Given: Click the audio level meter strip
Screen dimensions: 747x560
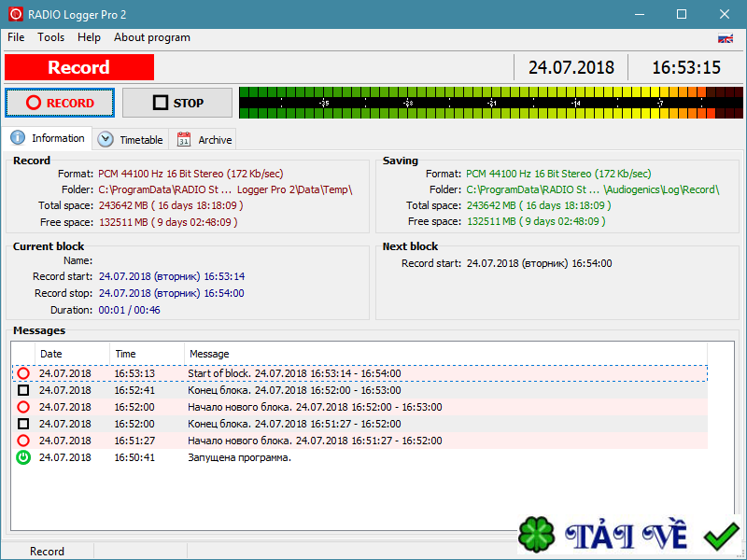Looking at the screenshot, I should coord(486,103).
